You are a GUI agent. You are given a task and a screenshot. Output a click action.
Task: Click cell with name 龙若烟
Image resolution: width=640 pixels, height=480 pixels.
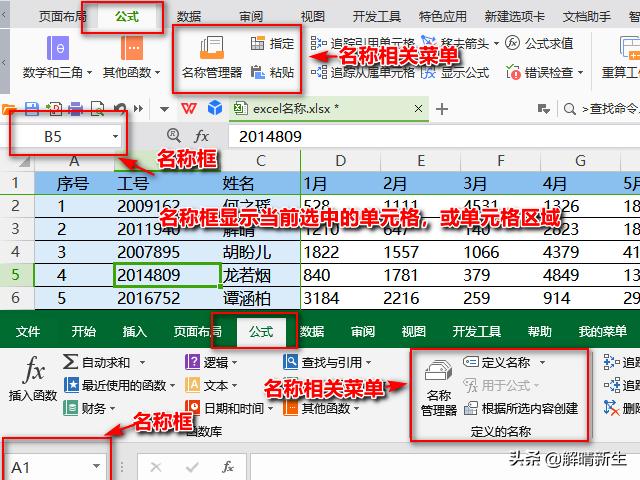(260, 275)
